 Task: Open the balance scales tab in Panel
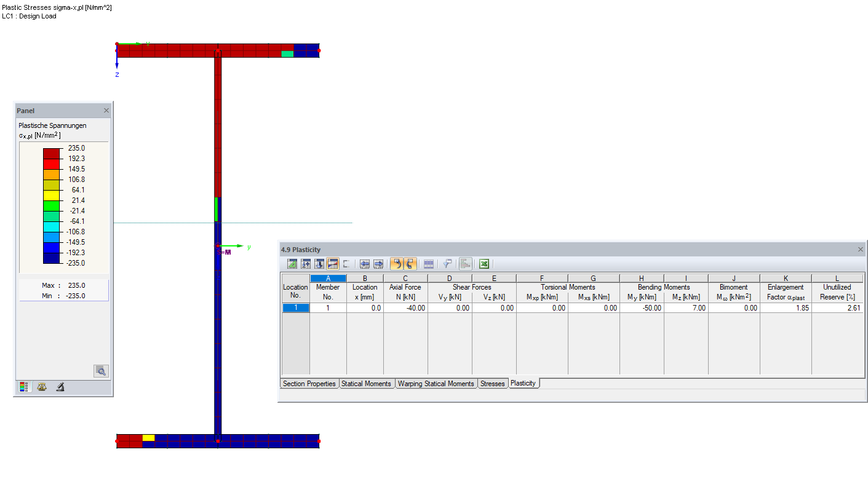coord(42,387)
